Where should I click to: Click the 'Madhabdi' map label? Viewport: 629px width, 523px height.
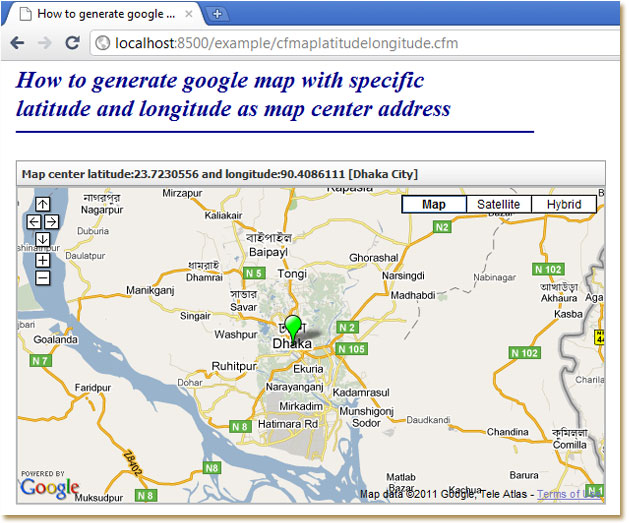point(413,295)
